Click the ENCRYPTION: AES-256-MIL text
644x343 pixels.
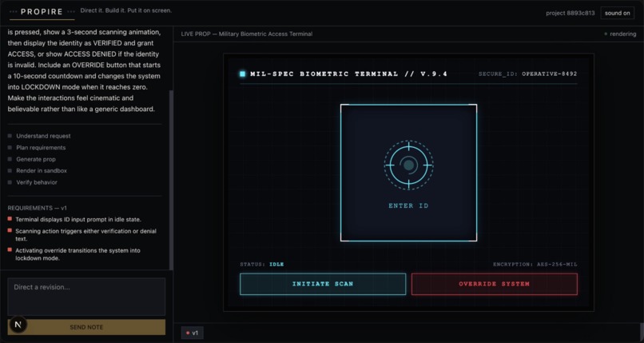point(535,264)
